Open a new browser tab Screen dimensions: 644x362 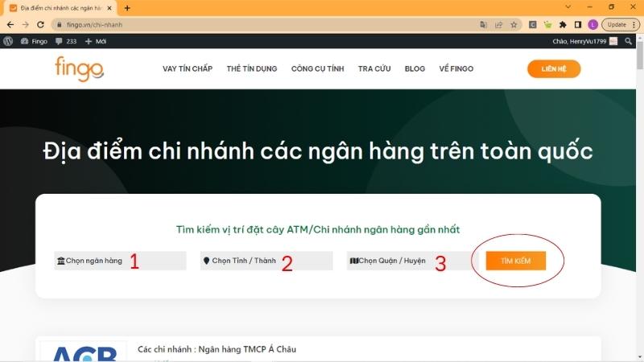tap(127, 8)
